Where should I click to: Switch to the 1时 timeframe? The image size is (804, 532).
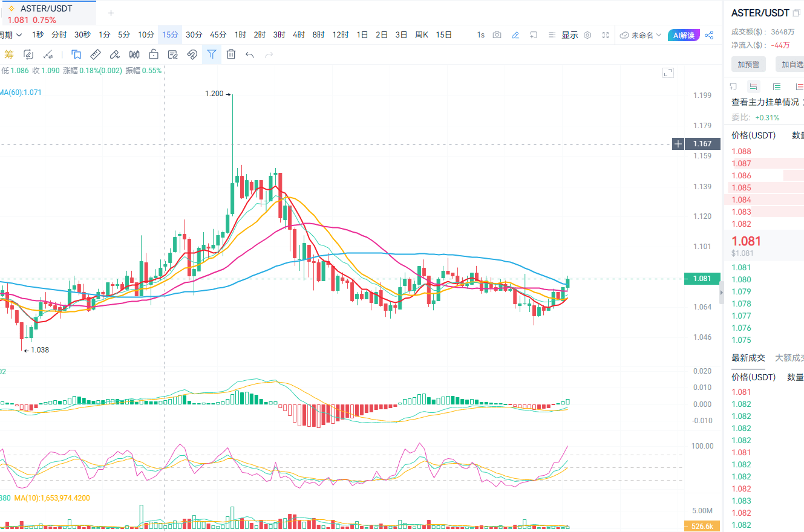click(240, 35)
